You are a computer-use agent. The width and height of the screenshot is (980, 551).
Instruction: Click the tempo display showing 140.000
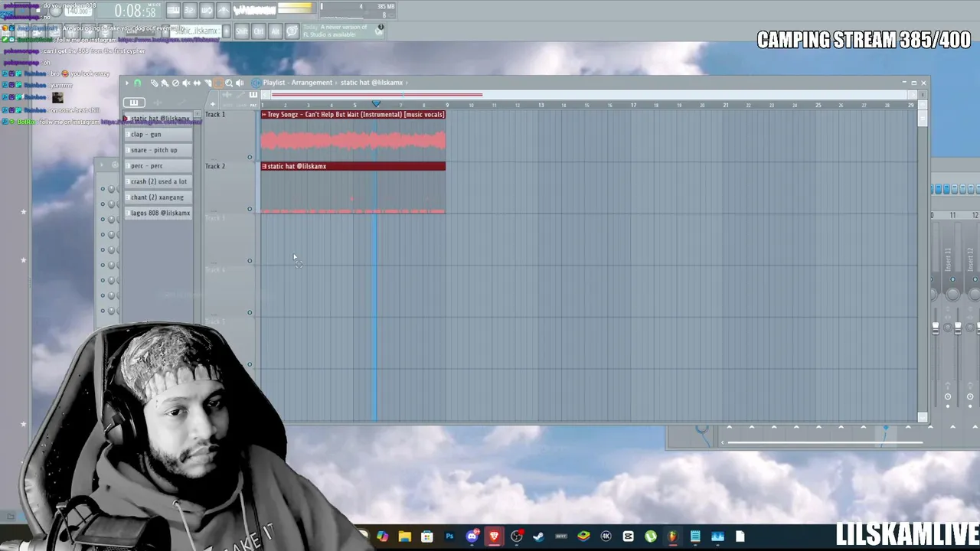(x=77, y=12)
